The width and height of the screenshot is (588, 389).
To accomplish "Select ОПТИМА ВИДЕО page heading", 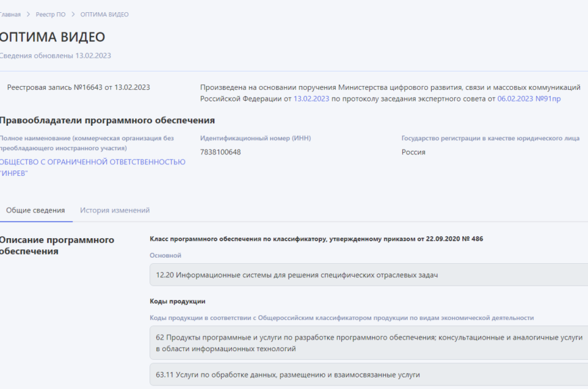I will tap(52, 37).
